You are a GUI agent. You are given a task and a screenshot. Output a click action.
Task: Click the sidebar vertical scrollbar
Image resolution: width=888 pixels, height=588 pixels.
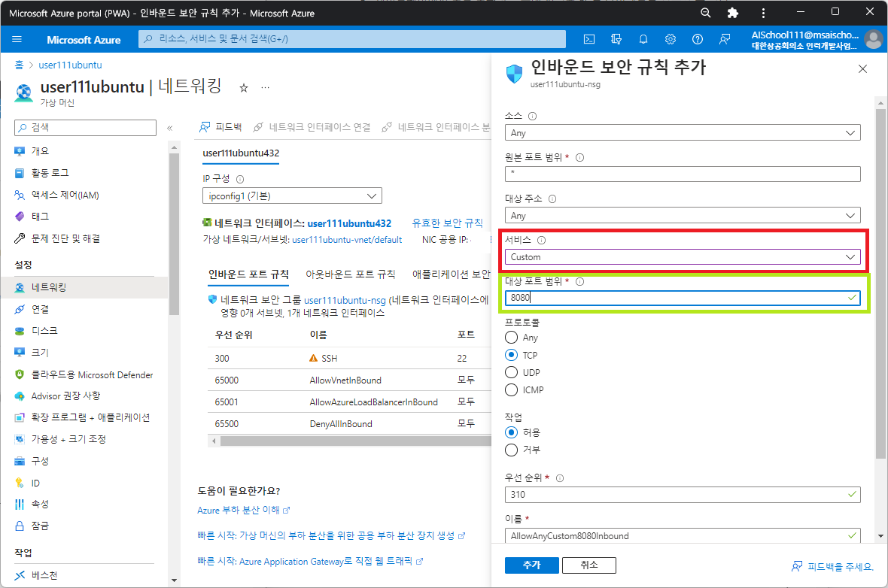174,233
